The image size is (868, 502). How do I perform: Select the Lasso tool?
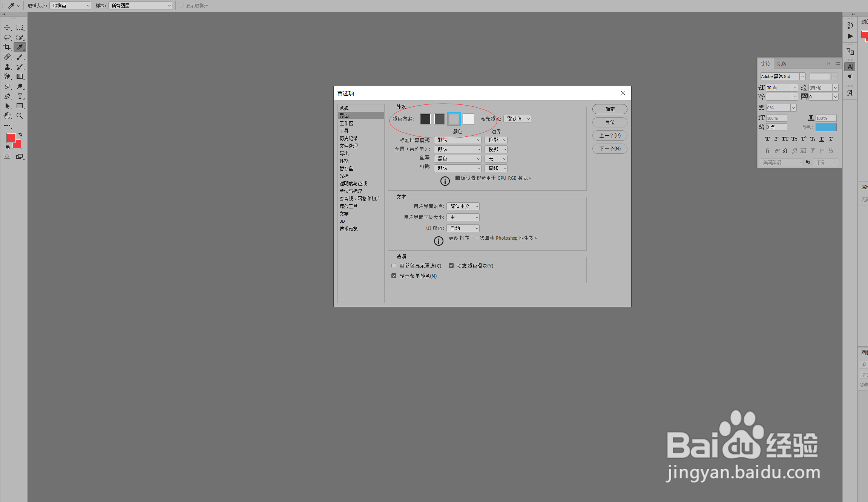pyautogui.click(x=7, y=37)
